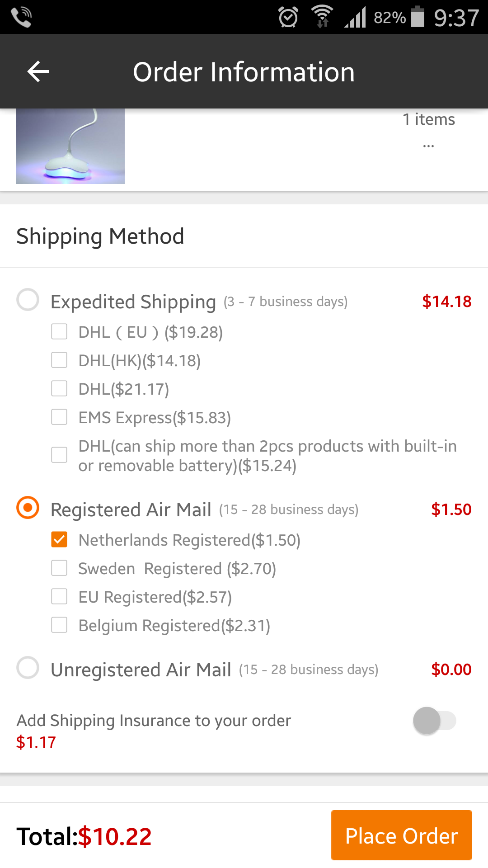Tap the battery status icon

tap(418, 17)
